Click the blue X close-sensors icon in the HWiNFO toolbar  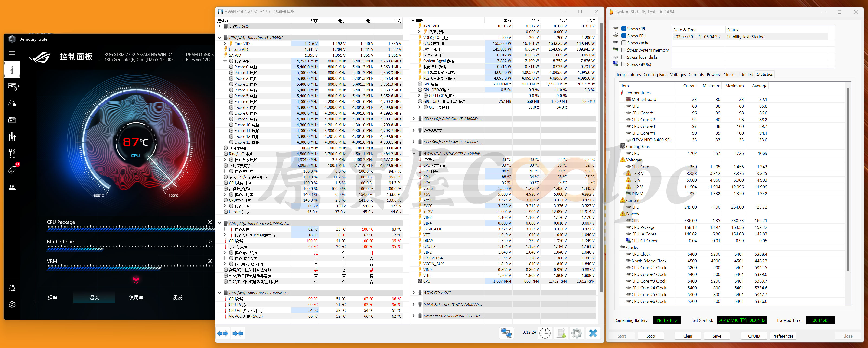coord(593,333)
